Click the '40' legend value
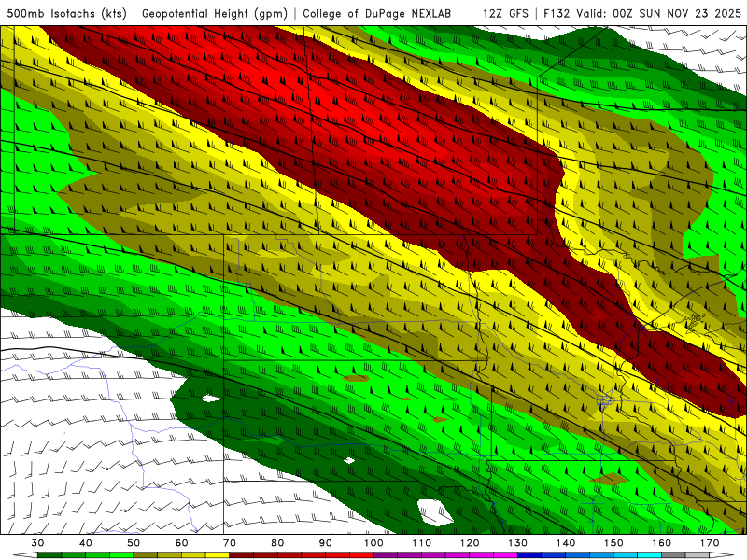Image resolution: width=747 pixels, height=560 pixels. click(x=85, y=543)
